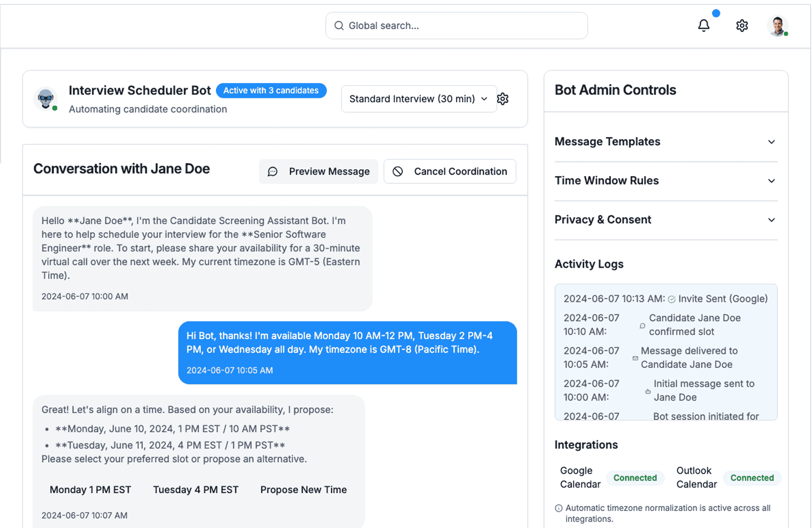Click the user profile avatar
The width and height of the screenshot is (812, 528).
(x=777, y=26)
